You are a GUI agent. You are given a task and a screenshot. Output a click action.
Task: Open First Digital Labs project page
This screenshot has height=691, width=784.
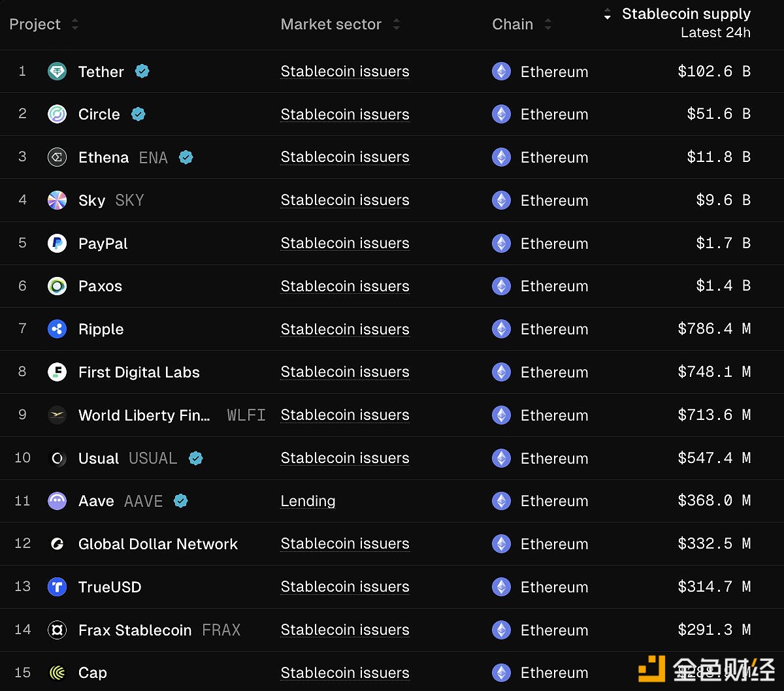click(139, 372)
